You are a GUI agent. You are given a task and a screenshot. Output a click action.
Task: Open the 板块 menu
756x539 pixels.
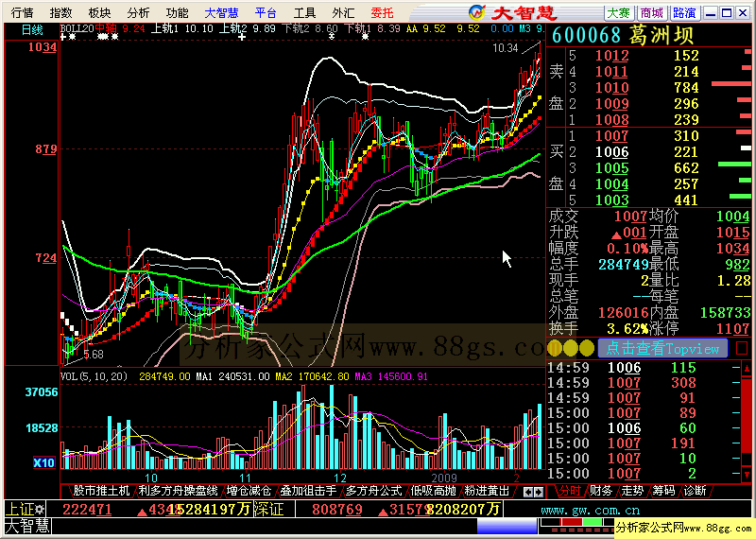(99, 12)
